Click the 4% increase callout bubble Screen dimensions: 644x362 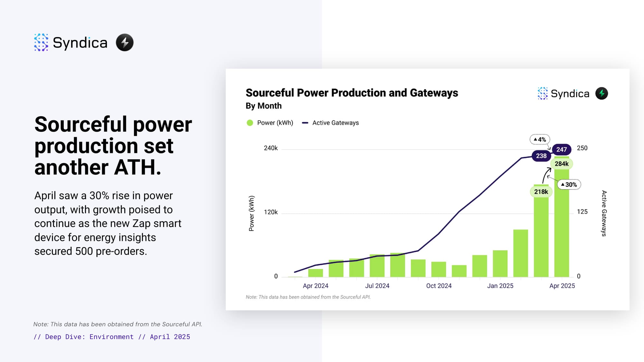pyautogui.click(x=540, y=139)
